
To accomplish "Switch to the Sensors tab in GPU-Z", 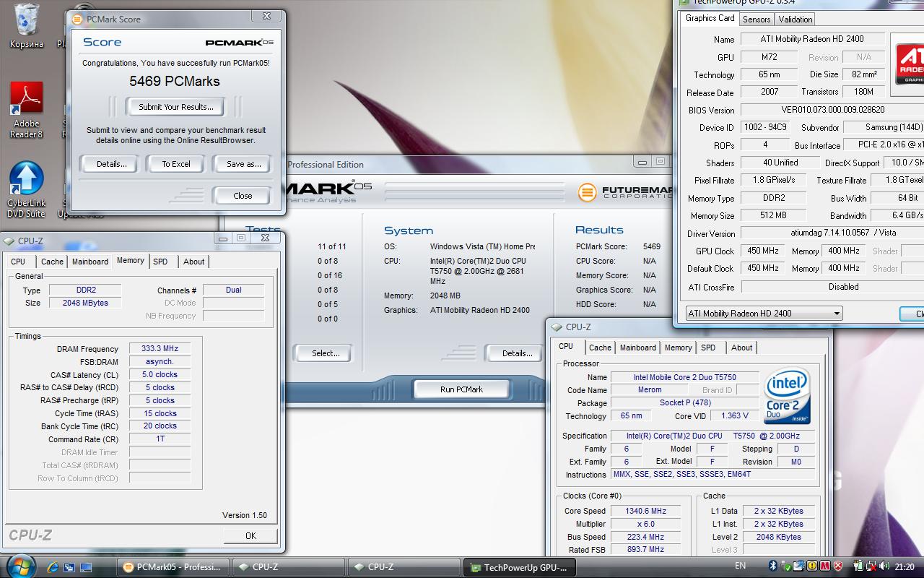I will tap(757, 20).
